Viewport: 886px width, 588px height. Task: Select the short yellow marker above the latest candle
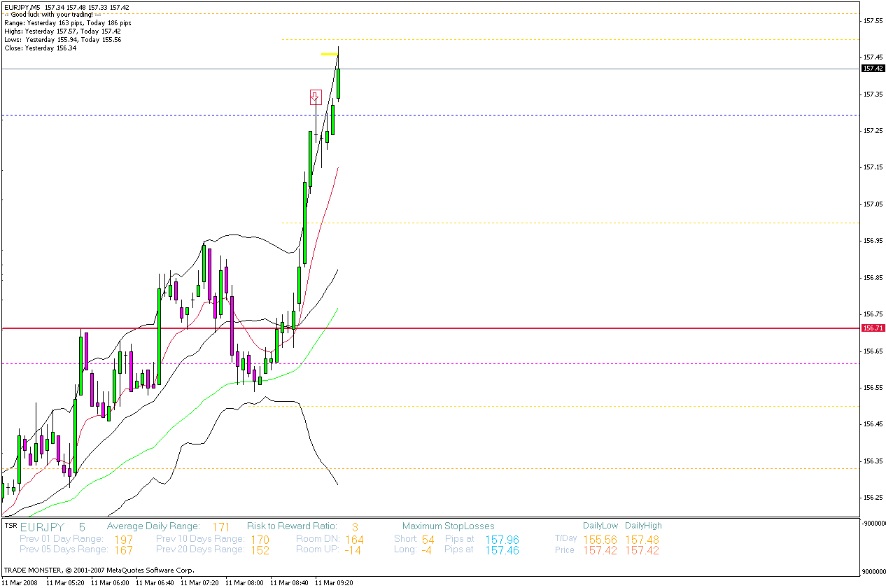click(330, 54)
